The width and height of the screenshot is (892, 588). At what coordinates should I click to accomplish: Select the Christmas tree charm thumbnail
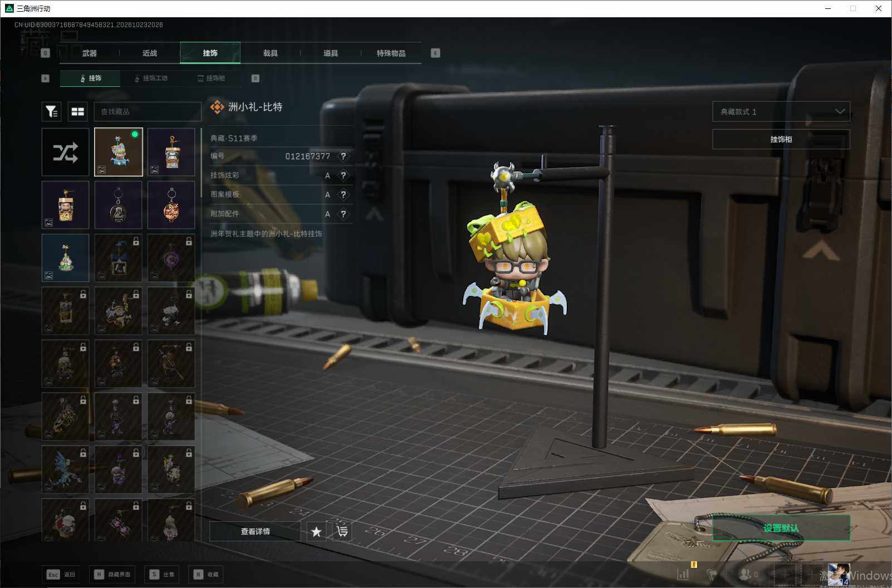(65, 258)
